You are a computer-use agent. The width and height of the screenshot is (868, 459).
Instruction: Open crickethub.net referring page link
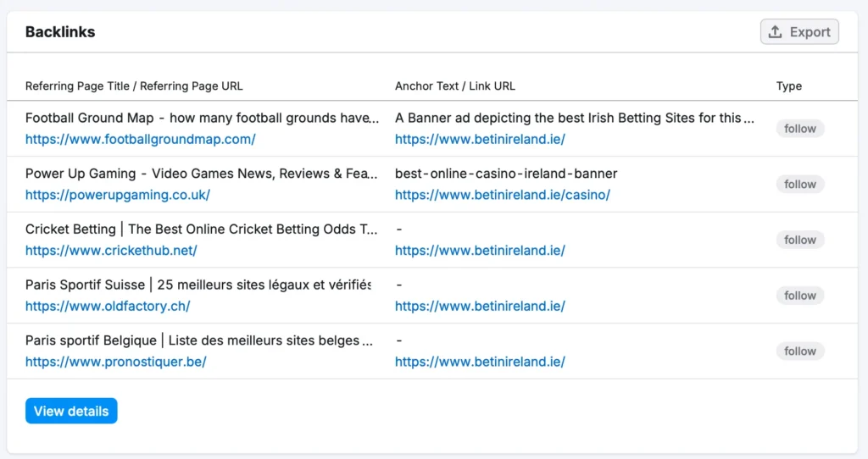[111, 251]
